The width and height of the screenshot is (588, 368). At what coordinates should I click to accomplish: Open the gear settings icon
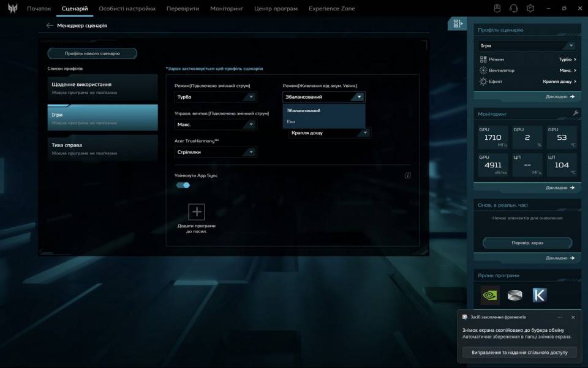tap(530, 9)
